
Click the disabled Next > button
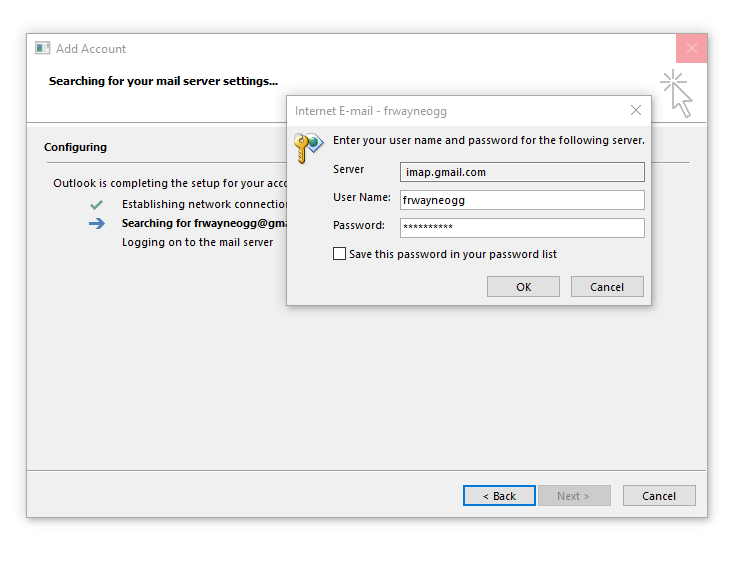coord(574,496)
